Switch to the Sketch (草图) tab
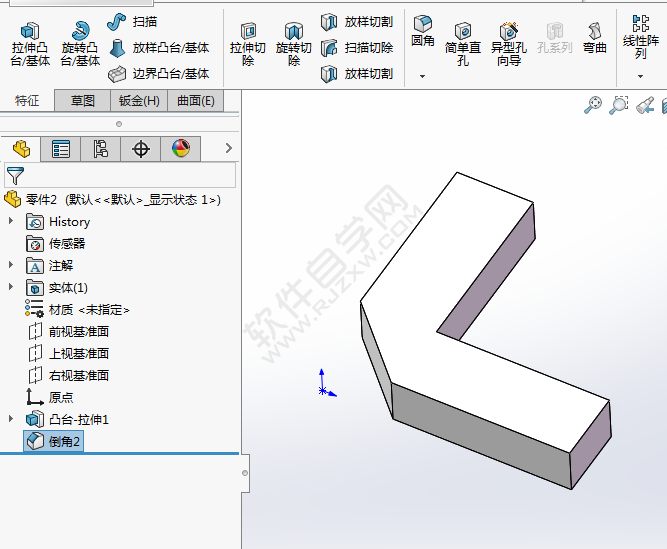 [x=83, y=101]
